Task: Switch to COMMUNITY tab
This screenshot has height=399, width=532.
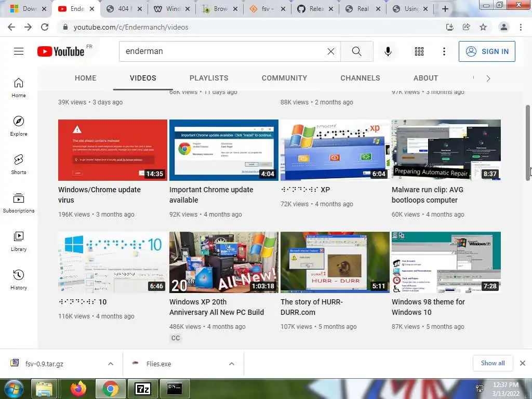Action: tap(284, 78)
